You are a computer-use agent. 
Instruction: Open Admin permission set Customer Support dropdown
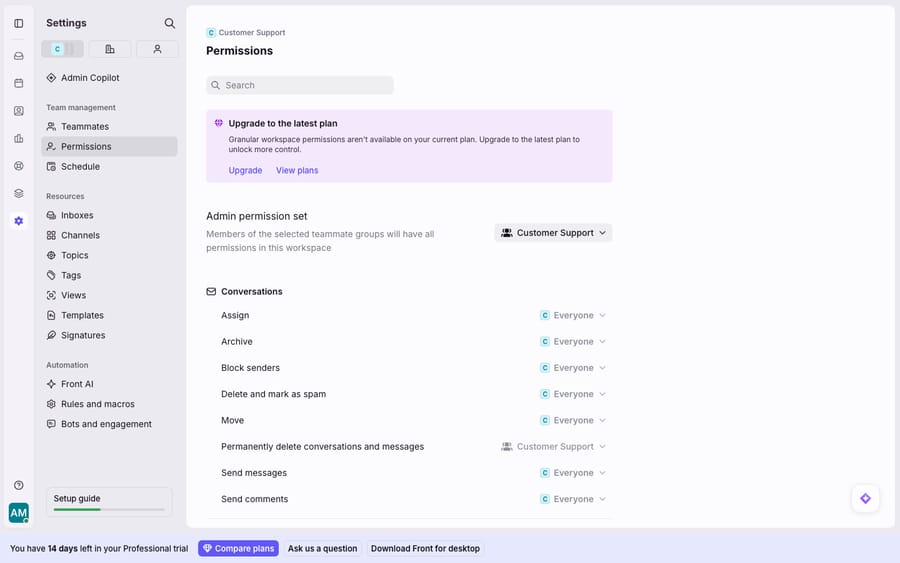click(553, 233)
